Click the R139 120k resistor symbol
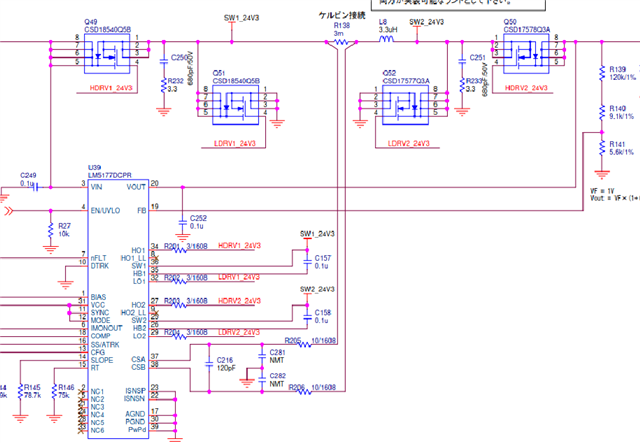 pyautogui.click(x=602, y=73)
